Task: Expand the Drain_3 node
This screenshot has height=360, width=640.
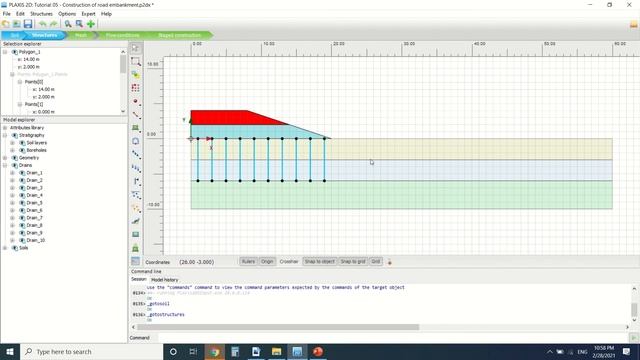Action: tap(12, 188)
